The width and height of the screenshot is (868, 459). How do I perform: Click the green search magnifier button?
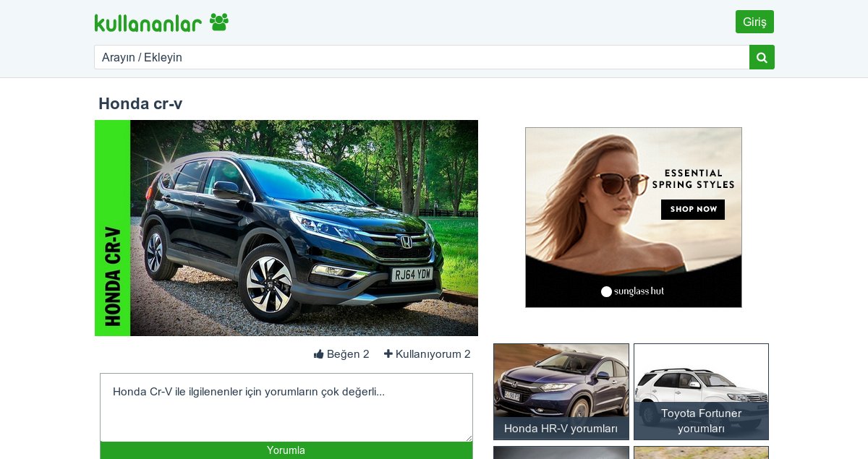(x=762, y=57)
